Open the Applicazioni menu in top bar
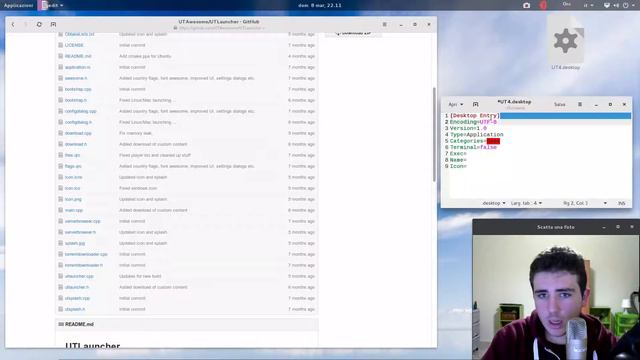Image resolution: width=640 pixels, height=360 pixels. pos(18,5)
